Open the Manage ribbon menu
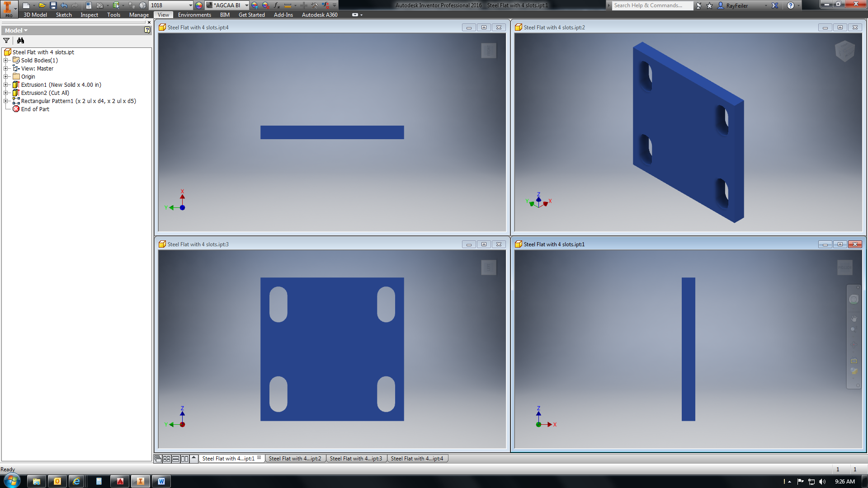The image size is (868, 488). [139, 15]
